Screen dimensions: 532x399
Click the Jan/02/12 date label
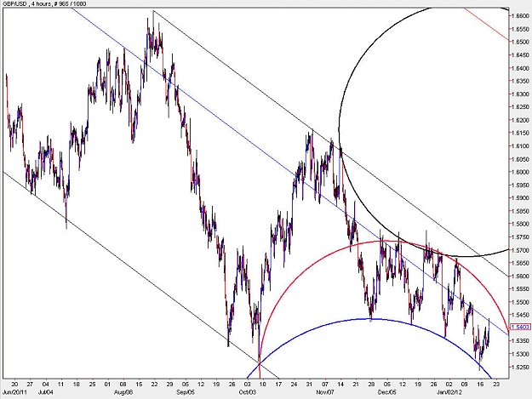(449, 392)
